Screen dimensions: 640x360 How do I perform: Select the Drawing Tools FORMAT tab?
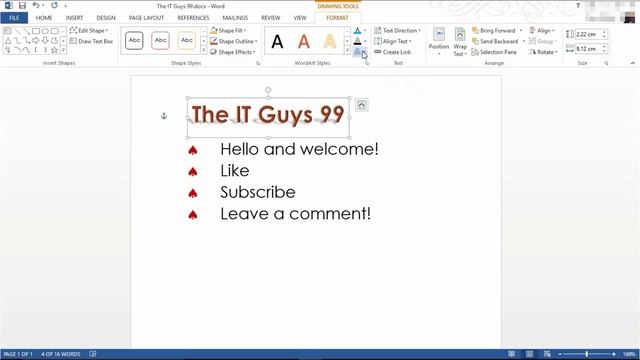pyautogui.click(x=337, y=18)
